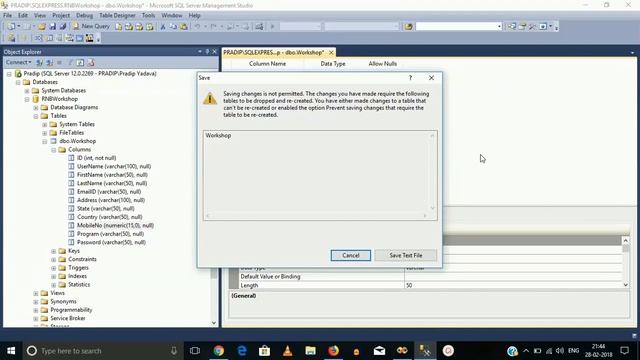
Task: Close the Save dialog with X
Action: coord(431,78)
